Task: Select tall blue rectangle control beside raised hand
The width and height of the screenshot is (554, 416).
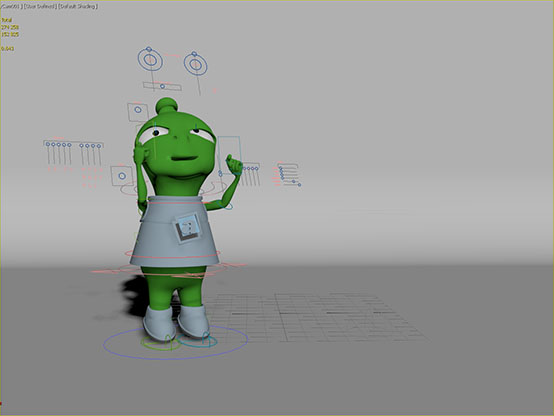Action: [229, 154]
